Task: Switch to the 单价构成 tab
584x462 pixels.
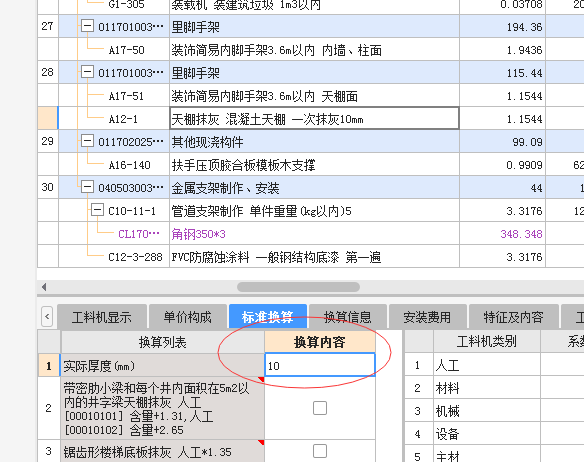Action: tap(188, 317)
